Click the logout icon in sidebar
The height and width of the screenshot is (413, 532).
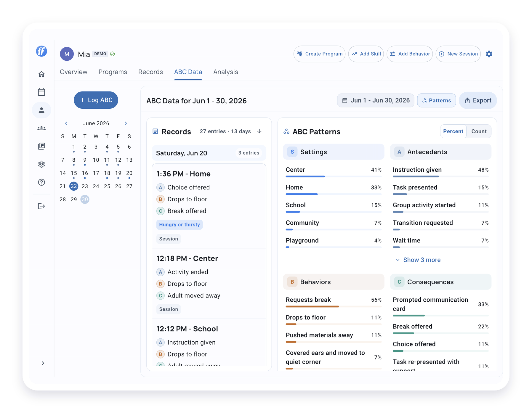pos(41,206)
